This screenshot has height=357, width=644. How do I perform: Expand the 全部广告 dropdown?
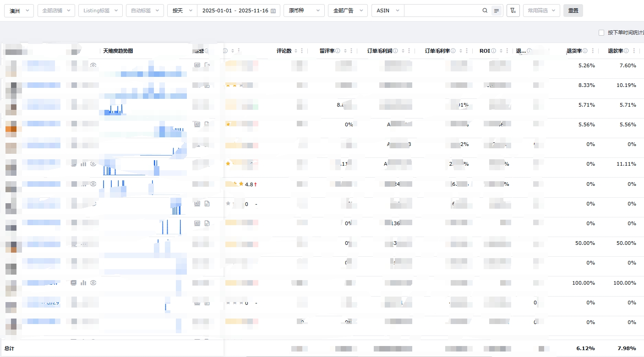[x=348, y=11]
